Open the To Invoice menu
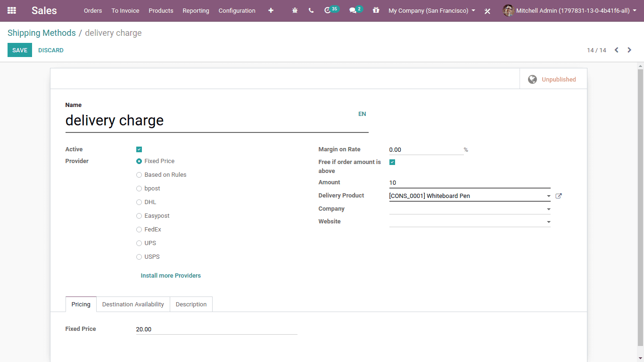This screenshot has height=362, width=644. point(125,10)
